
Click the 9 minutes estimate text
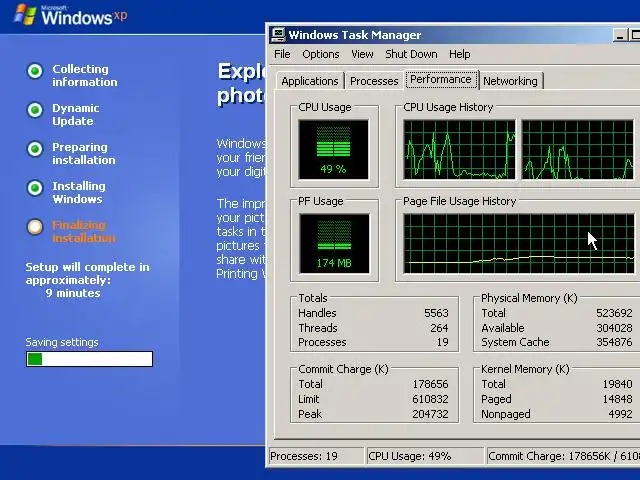pyautogui.click(x=73, y=293)
